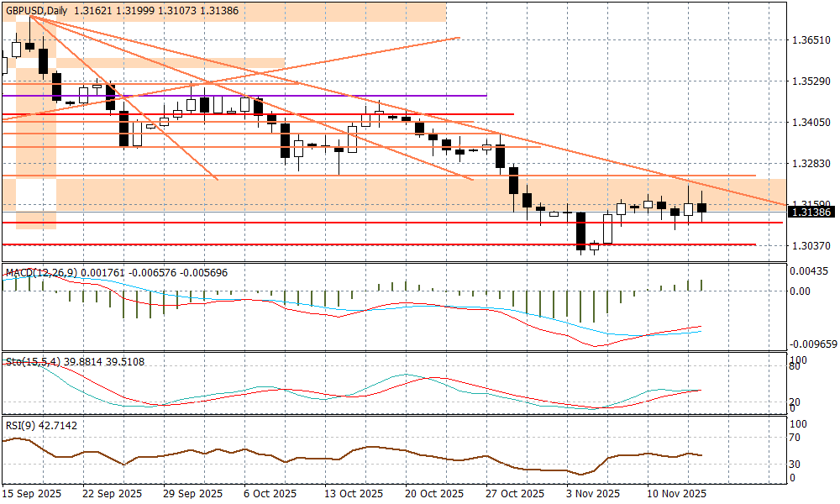Viewport: 840px width, 504px height.
Task: Click the GBPUSD,Daily chart title label
Action: pyautogui.click(x=36, y=10)
